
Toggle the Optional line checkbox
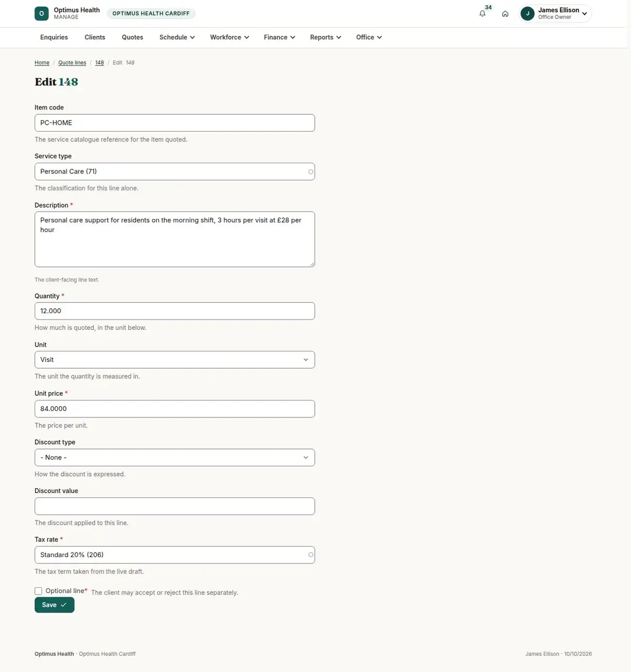pos(38,591)
